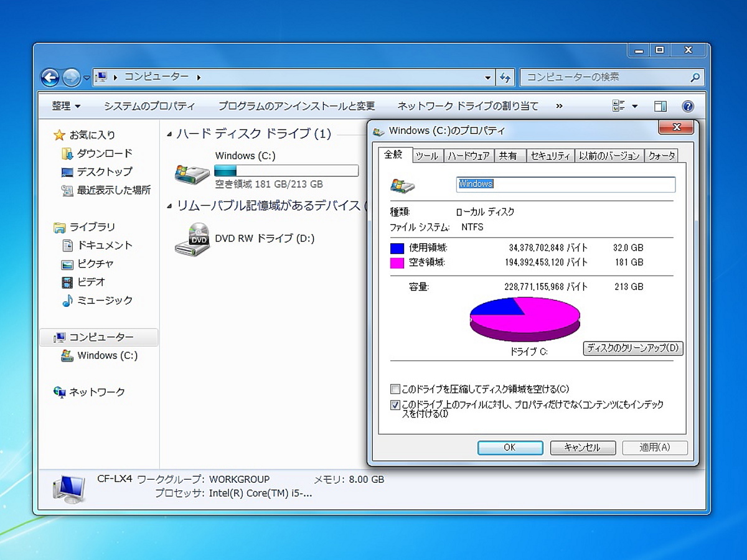Click the drive name field containing Windows
Image resolution: width=747 pixels, height=560 pixels.
(566, 184)
